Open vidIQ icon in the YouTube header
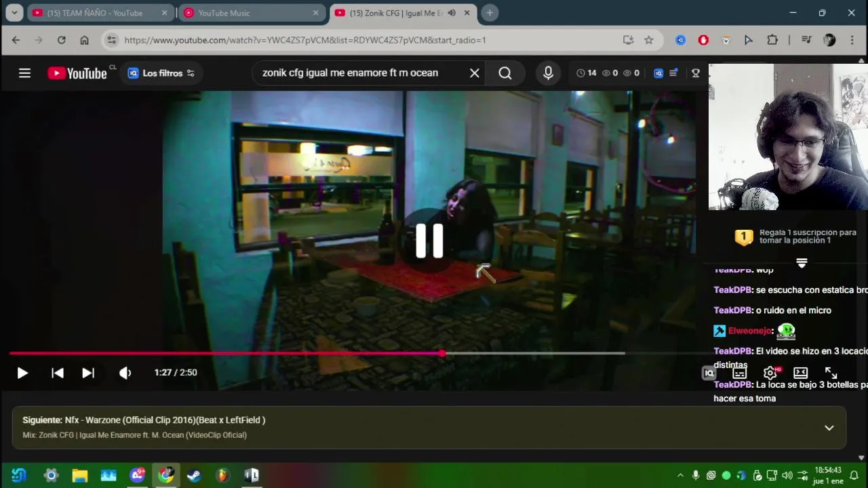868x488 pixels. coord(658,73)
